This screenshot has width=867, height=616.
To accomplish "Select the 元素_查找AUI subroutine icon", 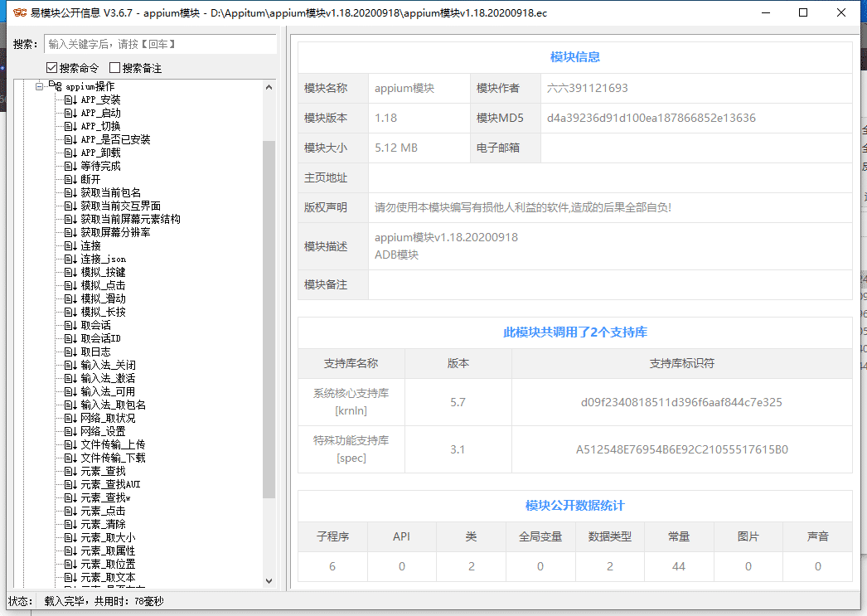I will [x=70, y=484].
